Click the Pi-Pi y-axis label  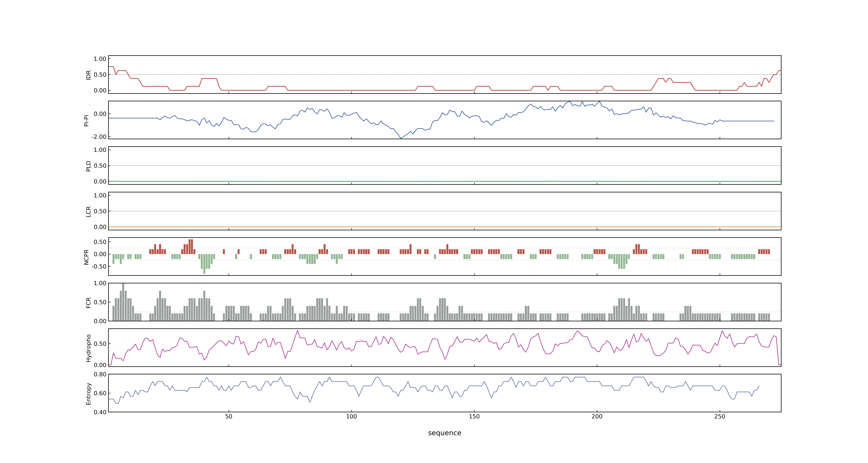tap(86, 120)
